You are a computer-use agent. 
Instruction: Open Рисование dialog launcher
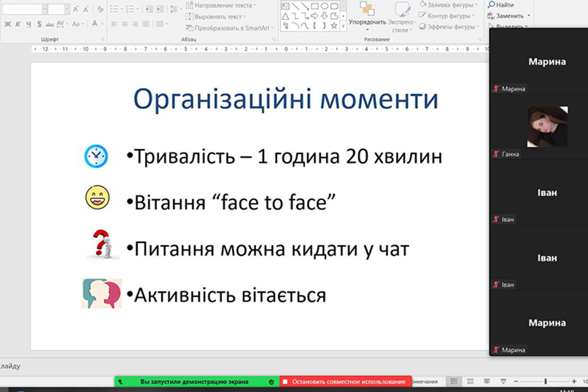[480, 39]
